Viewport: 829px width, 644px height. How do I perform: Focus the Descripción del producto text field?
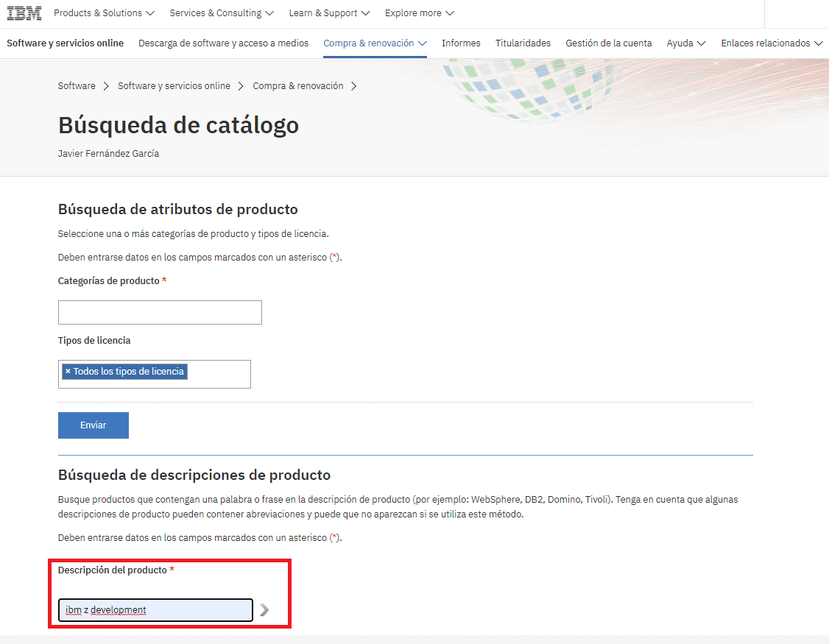point(155,610)
